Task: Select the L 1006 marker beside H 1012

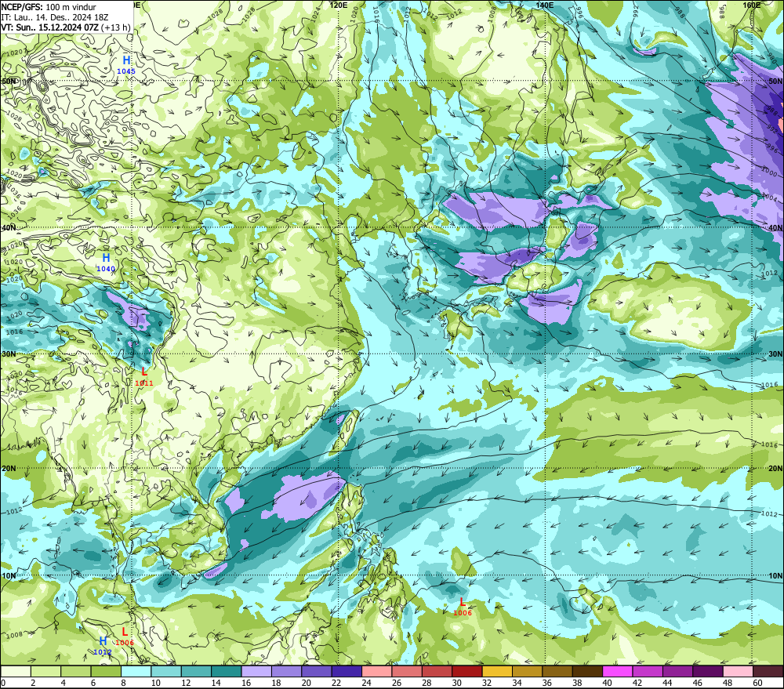Action: click(125, 636)
